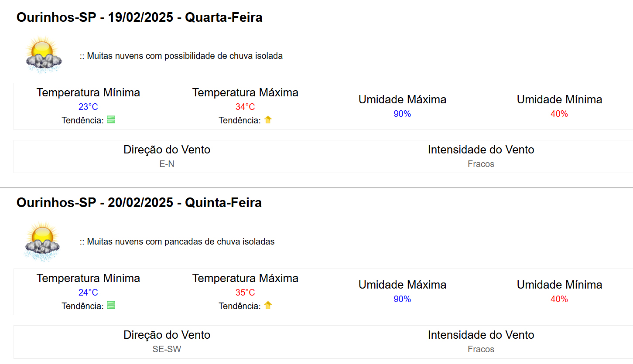Image resolution: width=633 pixels, height=364 pixels.
Task: Click Wednesday's 90% maximum humidity value
Action: tap(402, 114)
